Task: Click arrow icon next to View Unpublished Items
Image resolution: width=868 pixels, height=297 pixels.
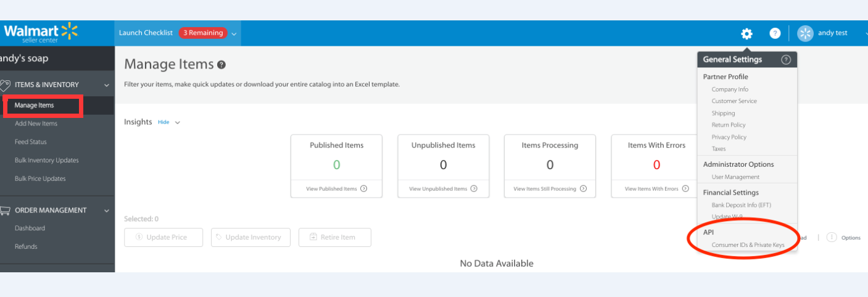Action: point(474,189)
